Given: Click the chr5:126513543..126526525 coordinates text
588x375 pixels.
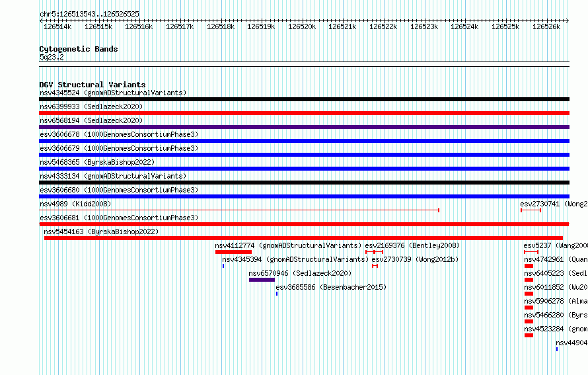Looking at the screenshot, I should [x=89, y=14].
